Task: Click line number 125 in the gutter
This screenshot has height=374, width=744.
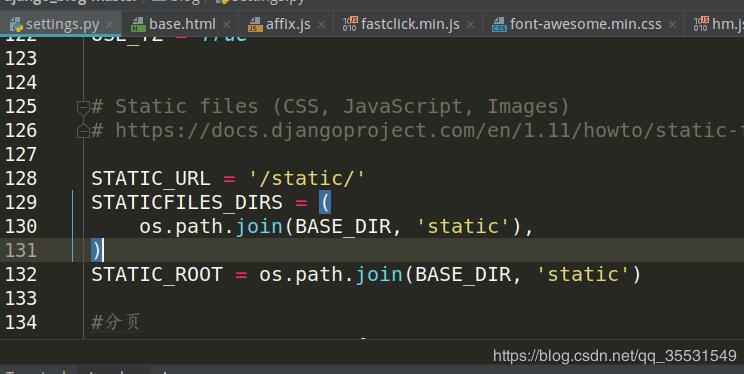Action: tap(21, 106)
